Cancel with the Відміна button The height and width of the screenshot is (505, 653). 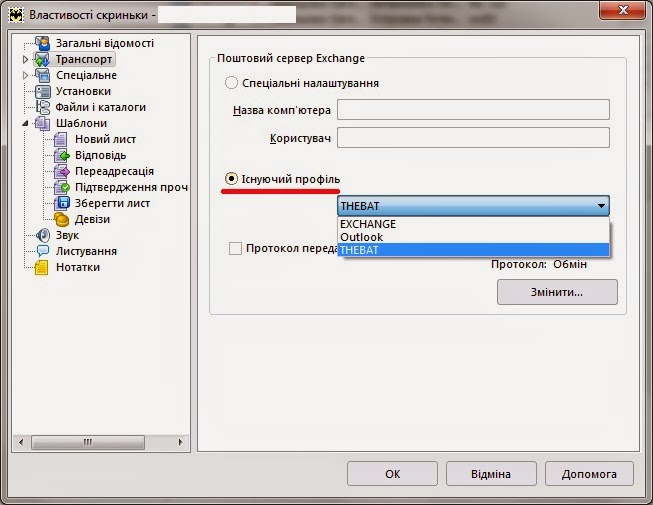491,473
